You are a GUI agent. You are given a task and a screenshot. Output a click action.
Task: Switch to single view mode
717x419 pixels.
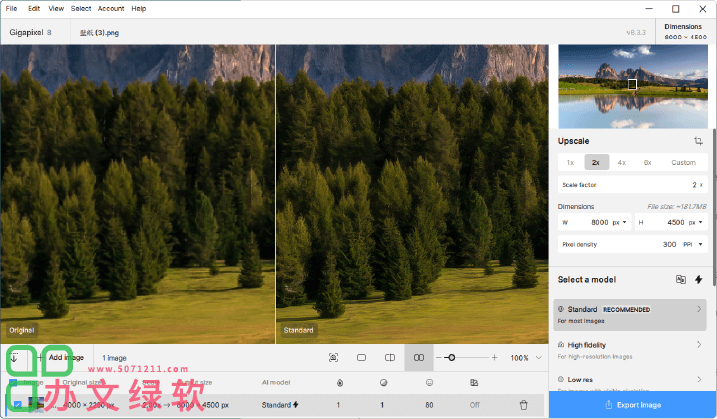[361, 358]
